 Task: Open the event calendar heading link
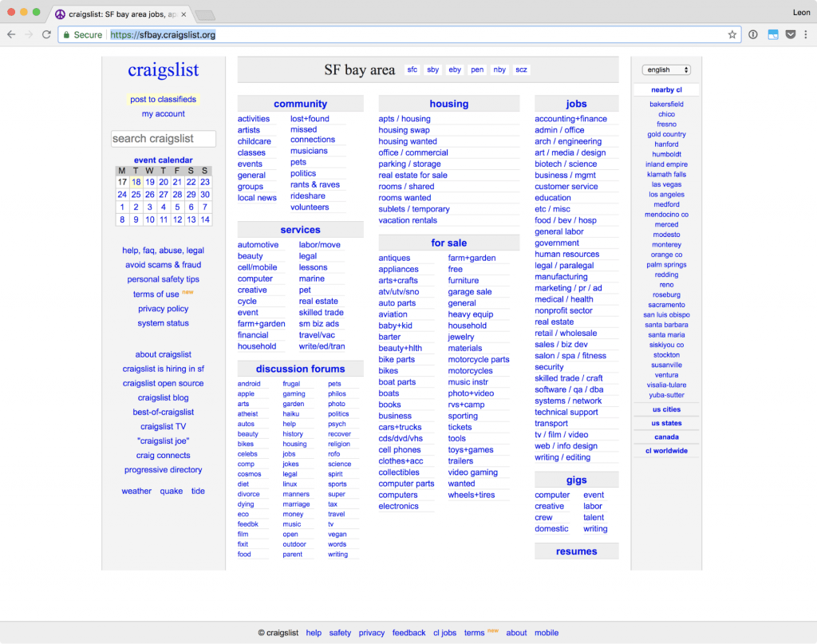(163, 160)
